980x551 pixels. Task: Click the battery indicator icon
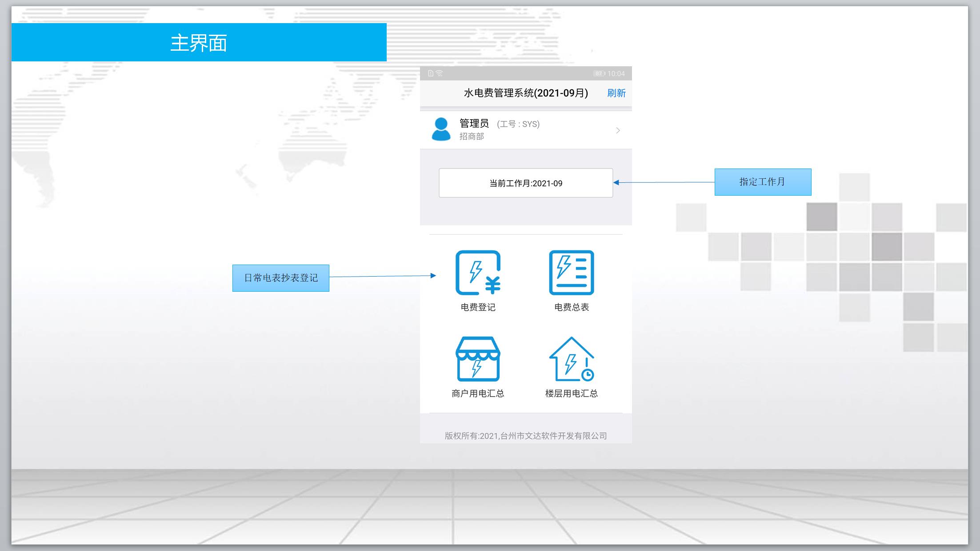click(599, 73)
